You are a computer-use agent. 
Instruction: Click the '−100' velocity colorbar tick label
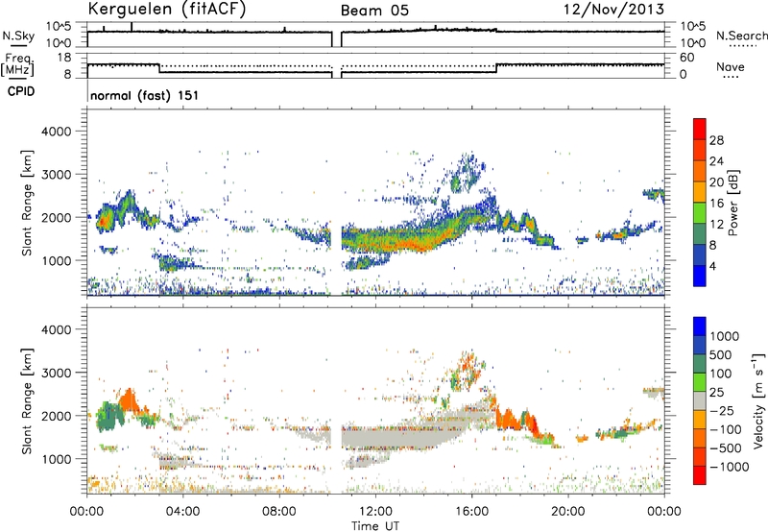pyautogui.click(x=726, y=429)
